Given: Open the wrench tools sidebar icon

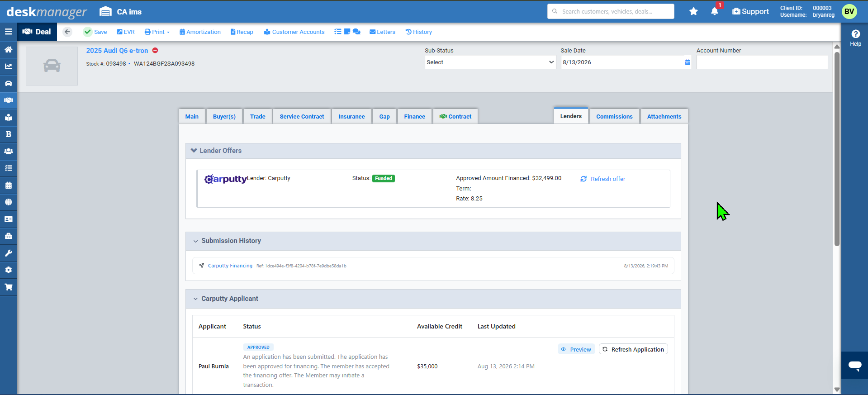Looking at the screenshot, I should [8, 253].
